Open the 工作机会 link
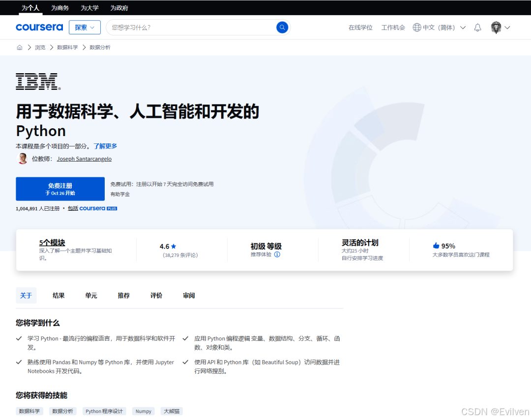 [x=393, y=28]
